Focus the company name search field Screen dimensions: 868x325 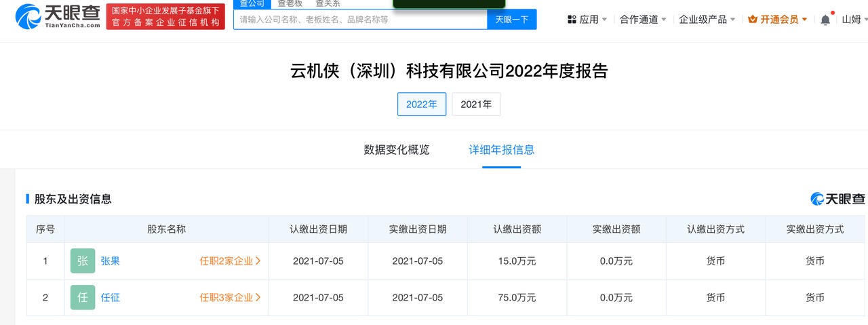[x=359, y=20]
